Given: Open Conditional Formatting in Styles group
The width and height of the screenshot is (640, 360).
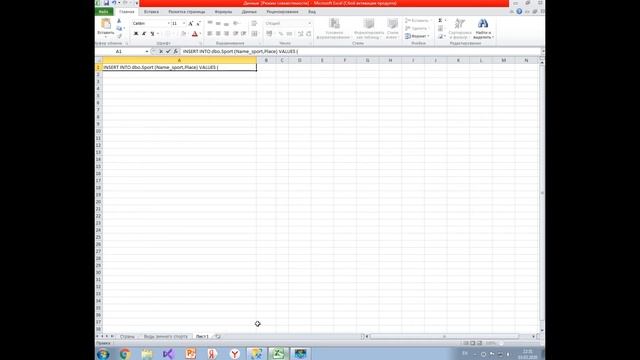Looking at the screenshot, I should coord(334,29).
